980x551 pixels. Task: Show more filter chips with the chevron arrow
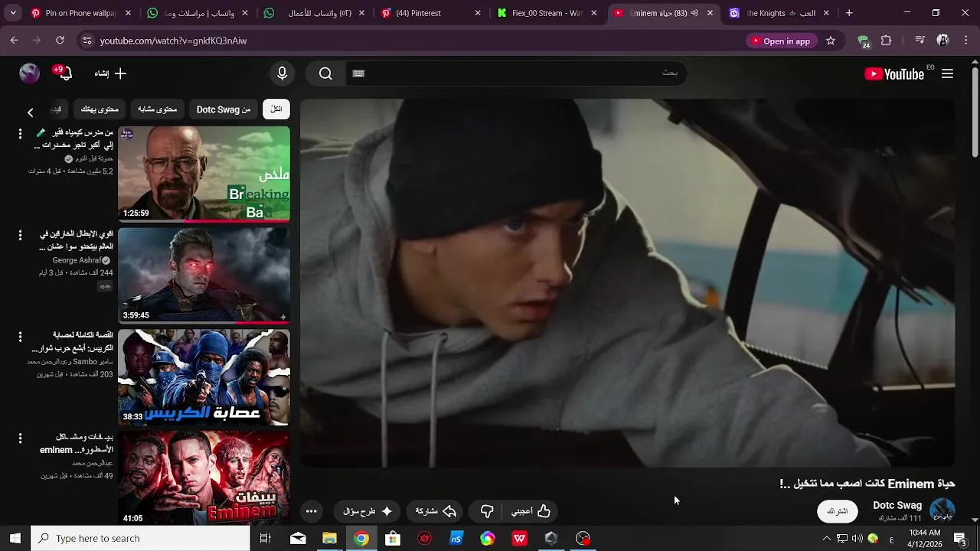coord(30,112)
